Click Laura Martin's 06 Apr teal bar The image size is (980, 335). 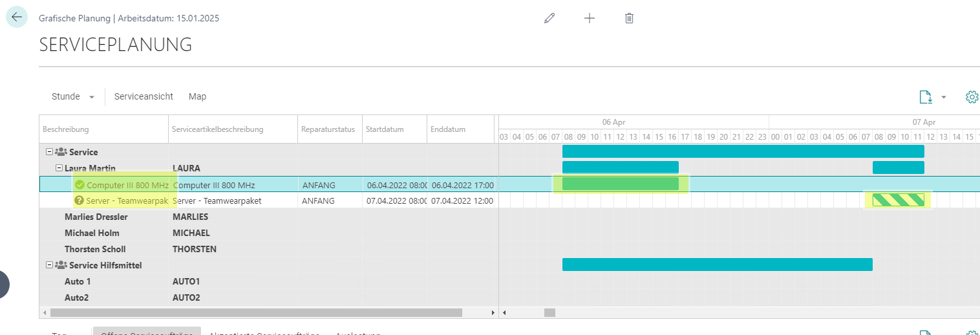point(621,167)
